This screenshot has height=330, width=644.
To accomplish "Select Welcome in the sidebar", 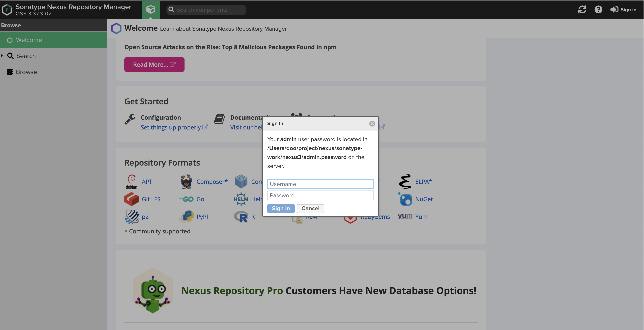I will [x=29, y=40].
